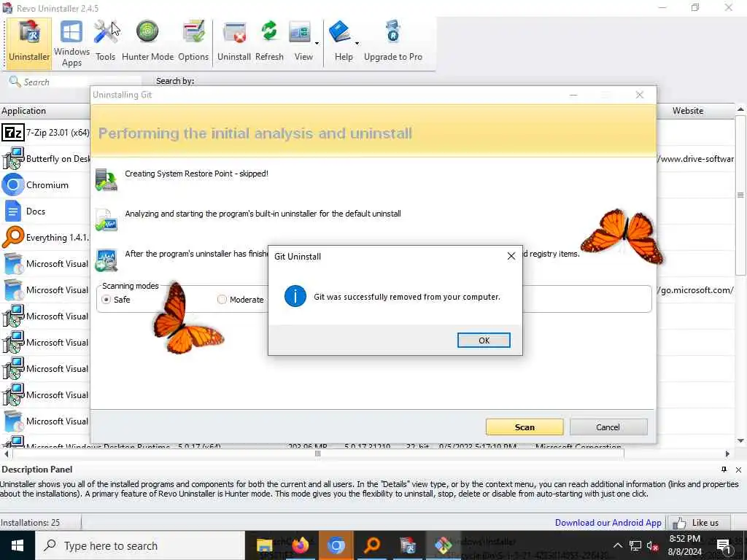The height and width of the screenshot is (560, 747).
Task: Open the Windows Apps section
Action: pos(71,43)
